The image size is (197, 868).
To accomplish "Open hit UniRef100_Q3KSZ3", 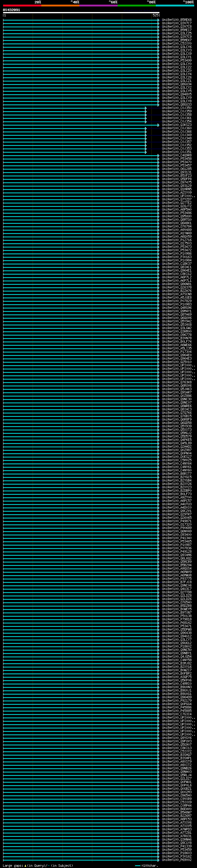I will click(176, 125).
